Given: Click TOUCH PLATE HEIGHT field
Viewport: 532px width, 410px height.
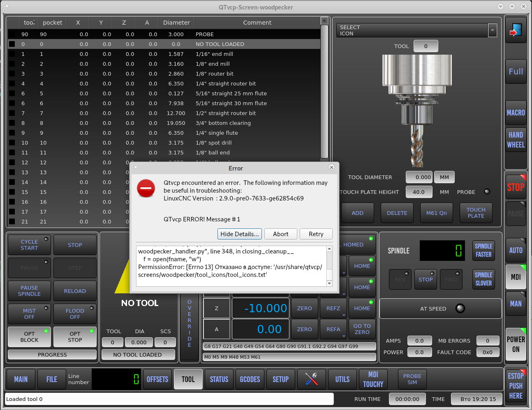Looking at the screenshot, I should [419, 192].
